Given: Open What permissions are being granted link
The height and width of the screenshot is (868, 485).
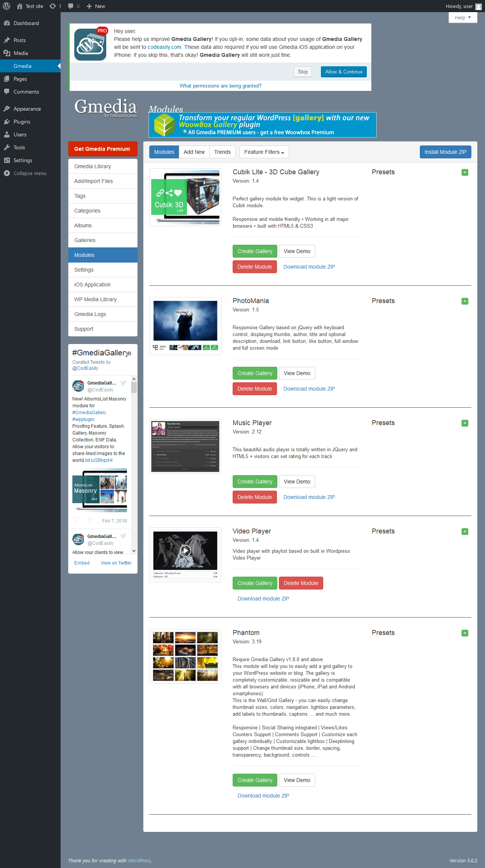Looking at the screenshot, I should point(221,86).
